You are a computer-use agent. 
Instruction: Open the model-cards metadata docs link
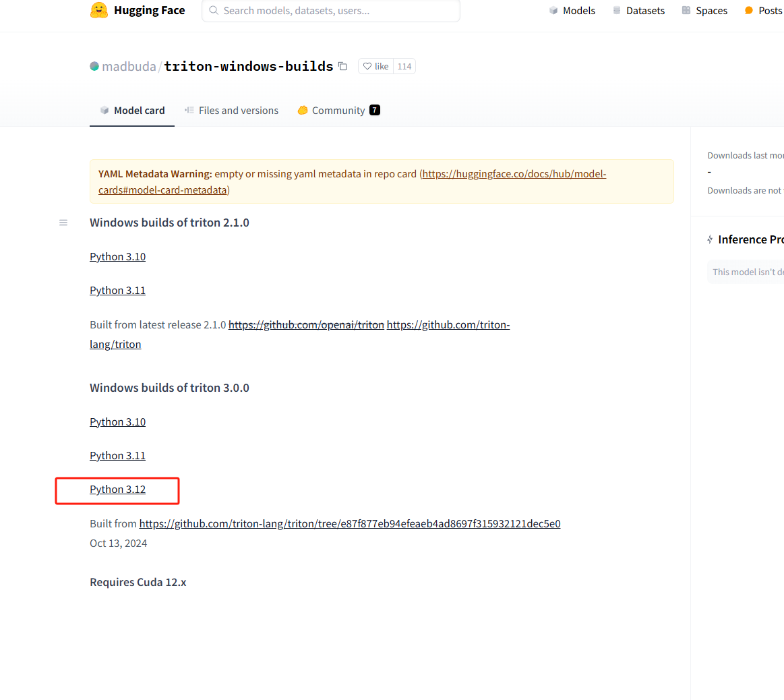[x=352, y=181]
